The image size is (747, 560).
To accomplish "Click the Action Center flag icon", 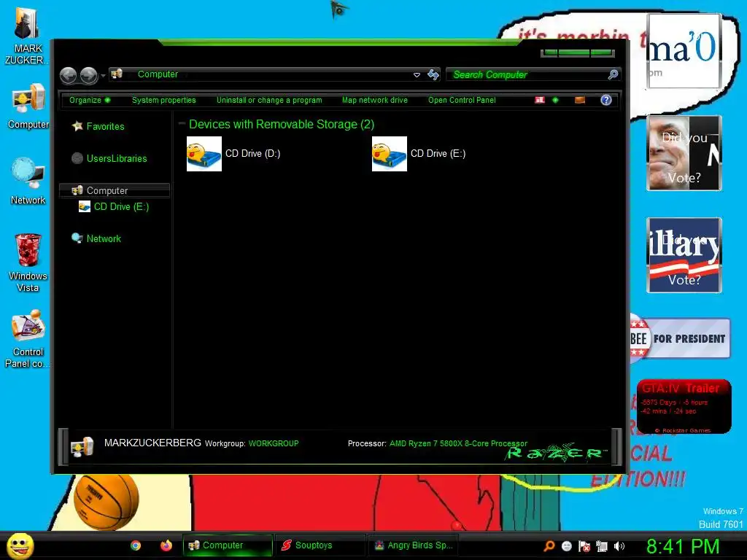I will point(584,546).
